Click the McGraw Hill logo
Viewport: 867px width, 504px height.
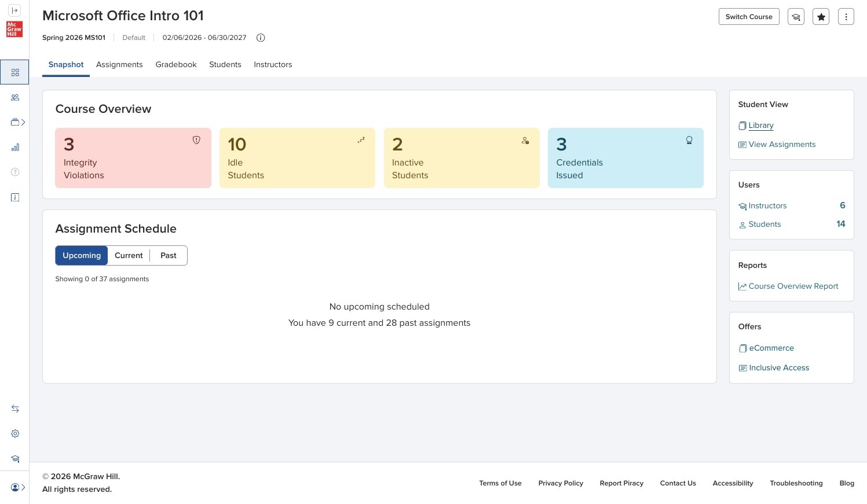point(14,29)
